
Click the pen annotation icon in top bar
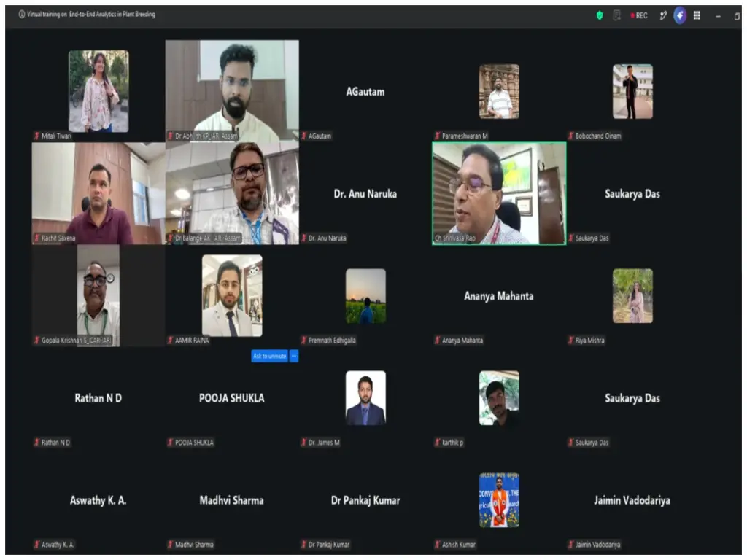662,16
